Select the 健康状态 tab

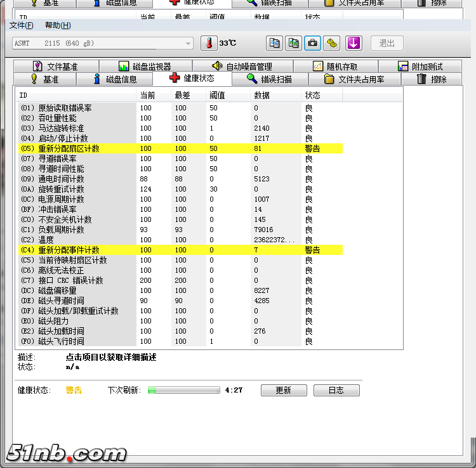coord(192,78)
